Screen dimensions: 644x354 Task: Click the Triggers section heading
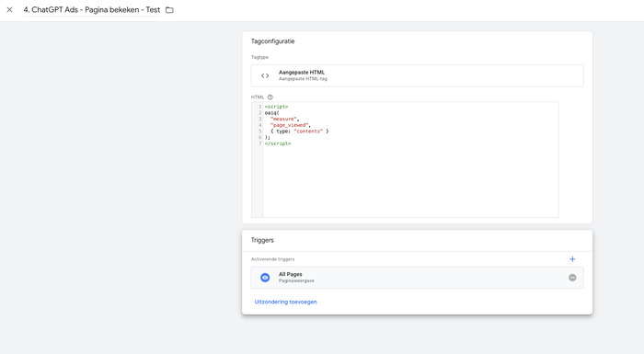[x=262, y=240]
